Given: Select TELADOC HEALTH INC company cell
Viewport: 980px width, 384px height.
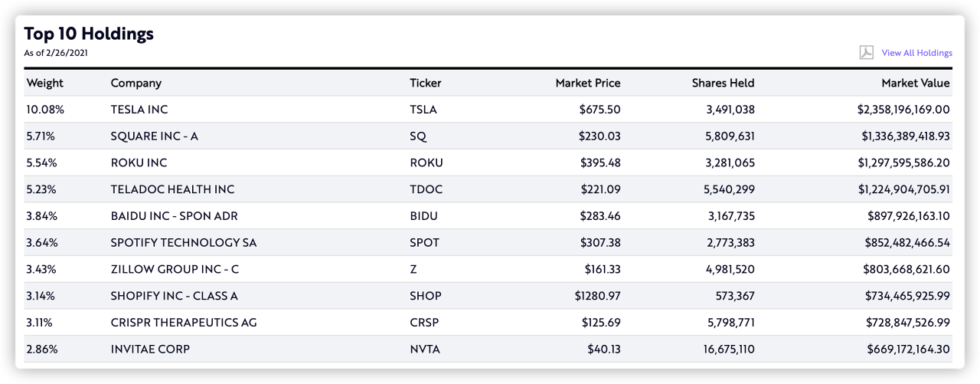Looking at the screenshot, I should [173, 189].
